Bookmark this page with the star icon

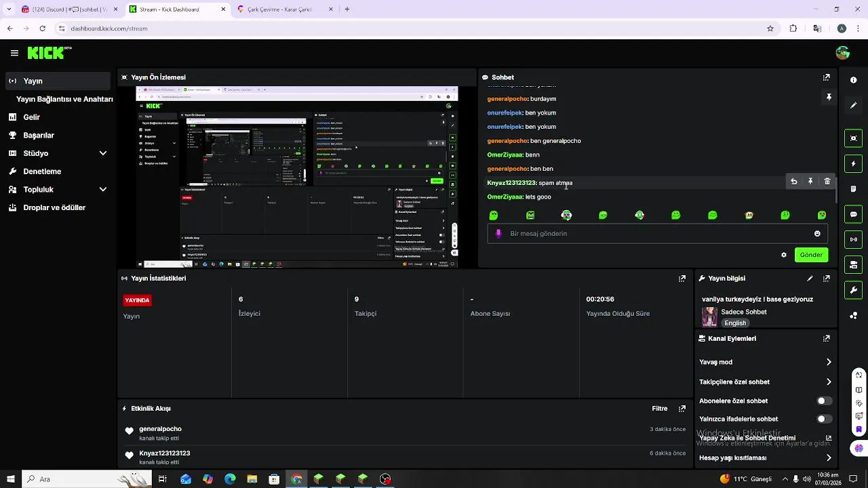pyautogui.click(x=770, y=28)
